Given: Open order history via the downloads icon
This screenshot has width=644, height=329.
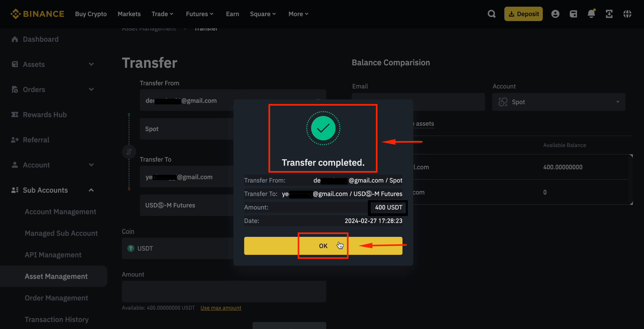Looking at the screenshot, I should 609,14.
